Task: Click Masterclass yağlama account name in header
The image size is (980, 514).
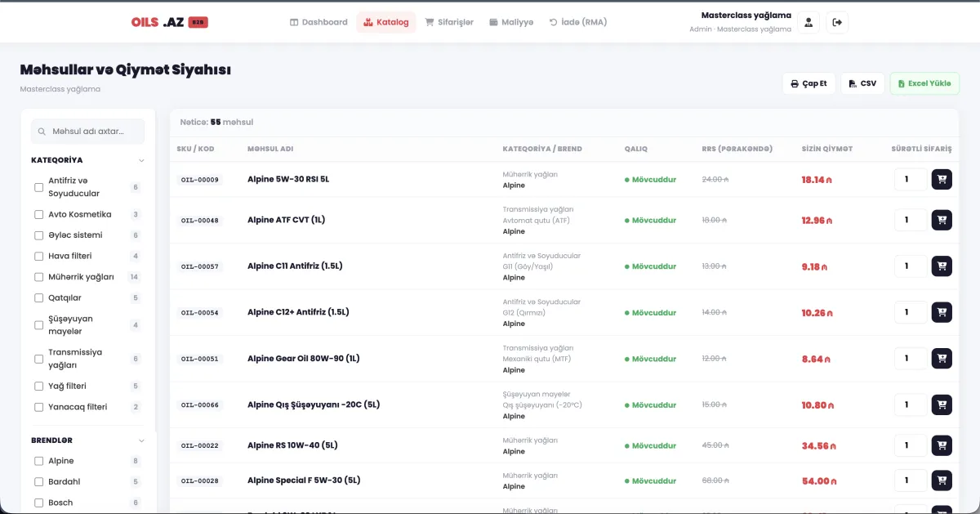Action: click(746, 16)
